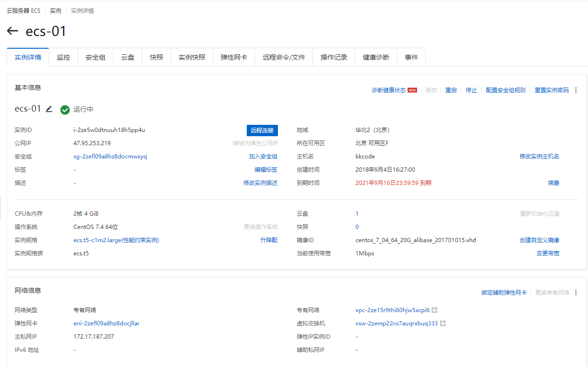The height and width of the screenshot is (367, 588).
Task: Click availability zone 北京 可用区F
Action: point(372,143)
